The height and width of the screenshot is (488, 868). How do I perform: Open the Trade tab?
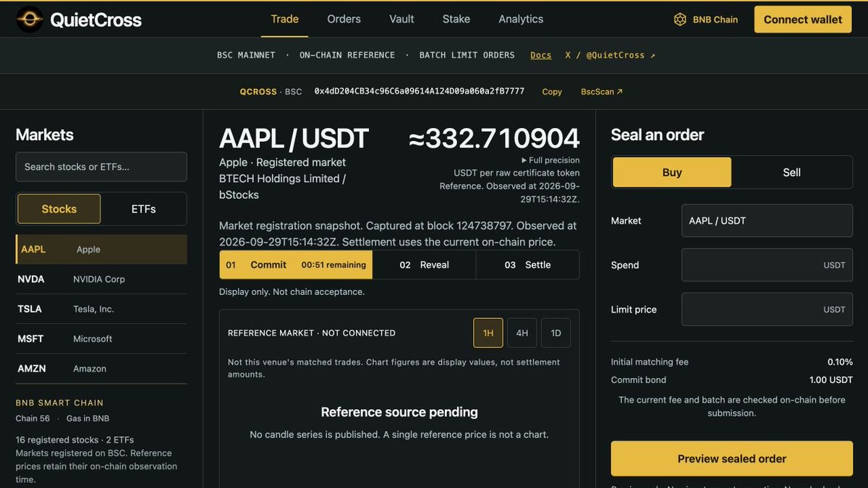284,19
